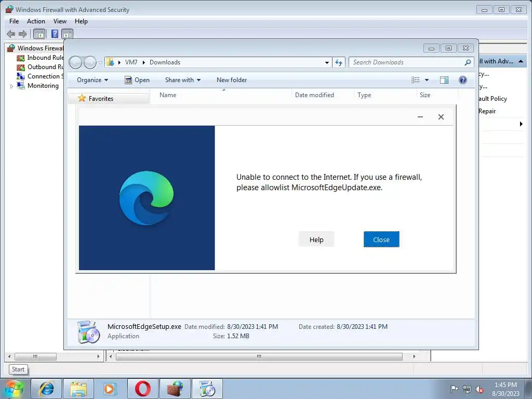Sort by Date modified column header

[323, 95]
